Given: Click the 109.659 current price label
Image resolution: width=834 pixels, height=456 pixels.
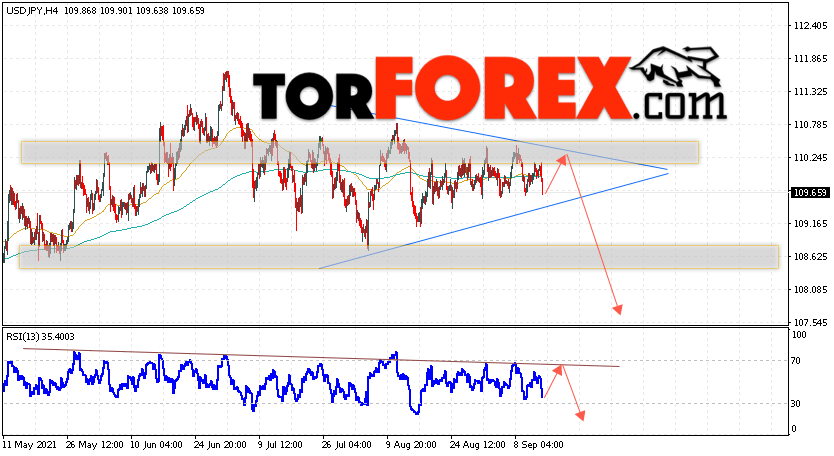Looking at the screenshot, I should 810,193.
